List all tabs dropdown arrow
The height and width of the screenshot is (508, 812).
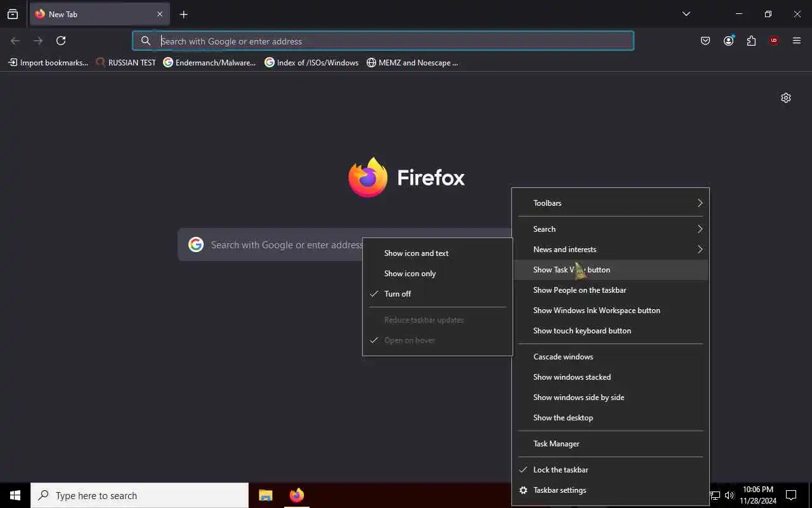[x=686, y=14]
